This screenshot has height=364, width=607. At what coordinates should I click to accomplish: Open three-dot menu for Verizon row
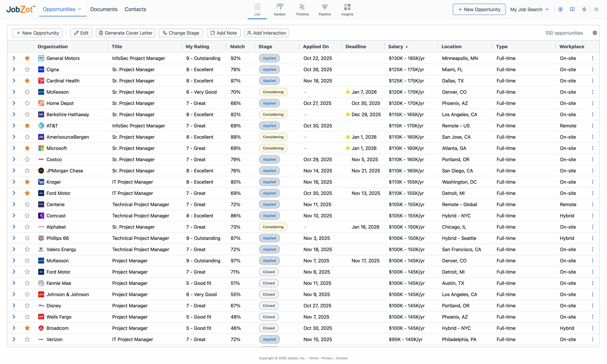pos(592,339)
